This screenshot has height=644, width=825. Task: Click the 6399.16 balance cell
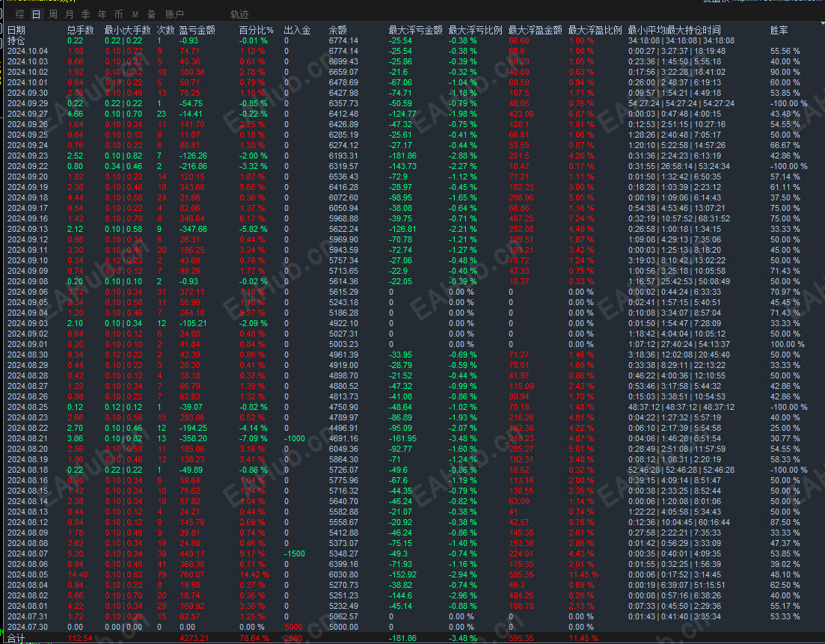point(343,564)
